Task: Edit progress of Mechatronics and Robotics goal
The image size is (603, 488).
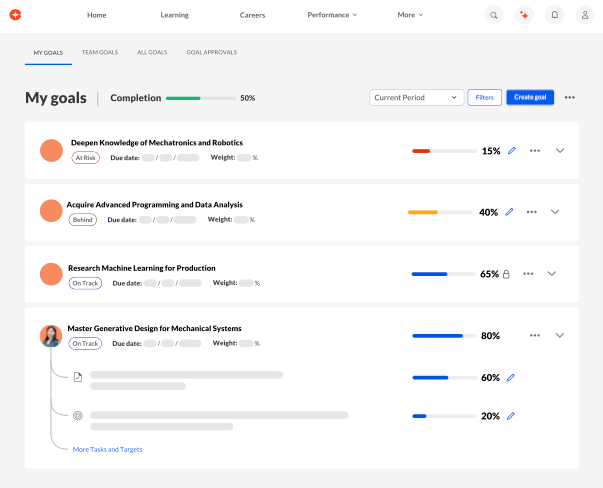Action: [x=512, y=151]
